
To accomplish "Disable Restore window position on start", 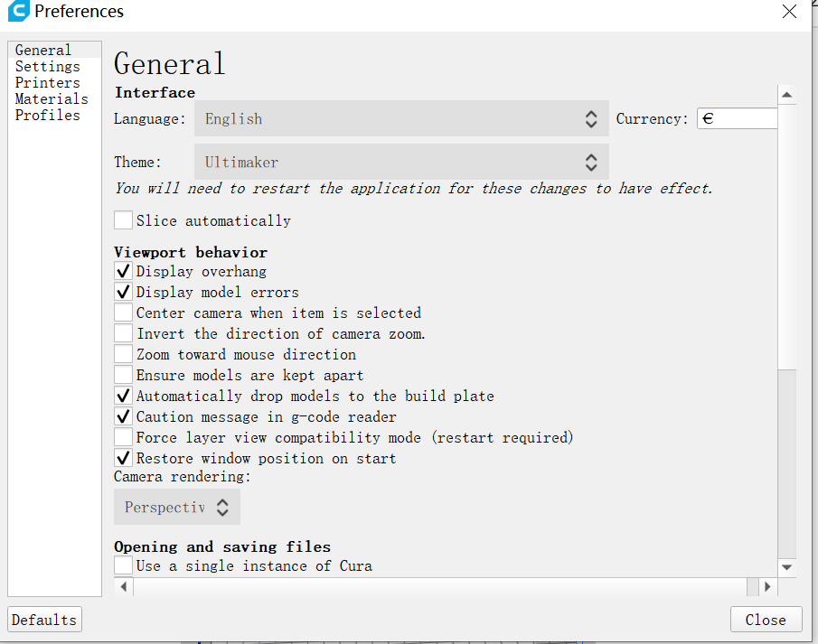I will click(x=123, y=458).
